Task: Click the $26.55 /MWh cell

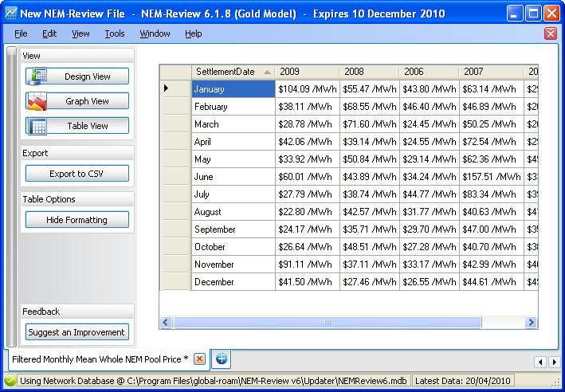Action: (x=430, y=282)
